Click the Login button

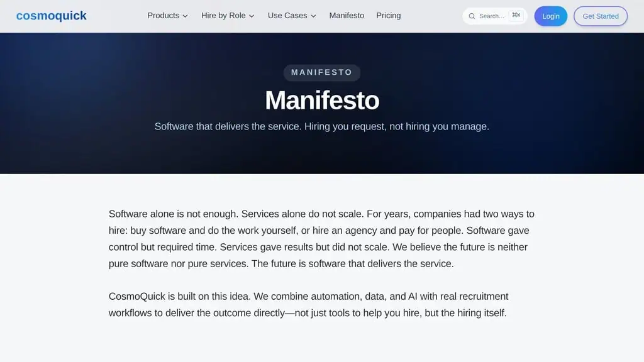coord(551,16)
